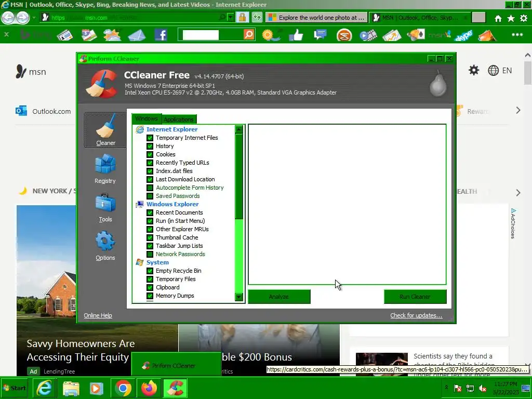Open the address bar dropdown arrow
Viewport: 532px width, 399px height.
coord(231,17)
